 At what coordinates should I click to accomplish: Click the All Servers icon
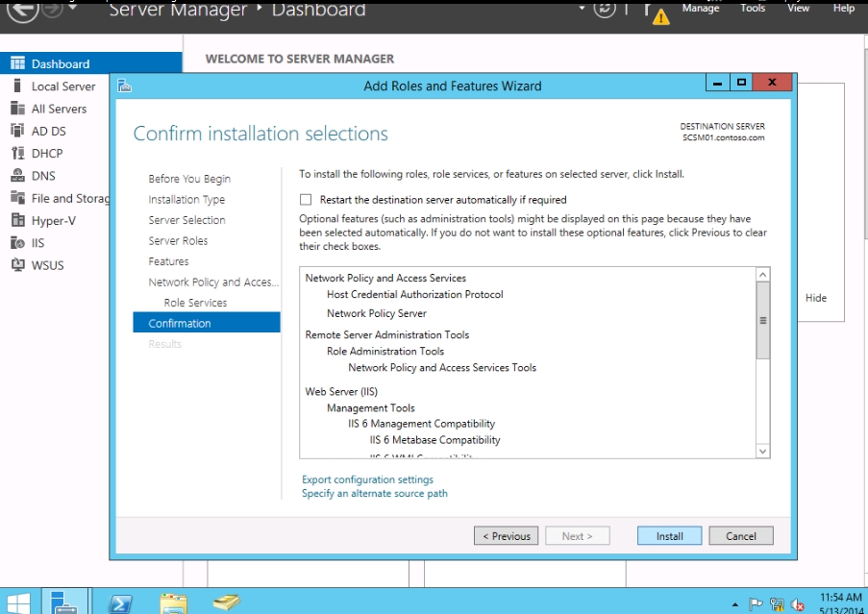pos(17,109)
